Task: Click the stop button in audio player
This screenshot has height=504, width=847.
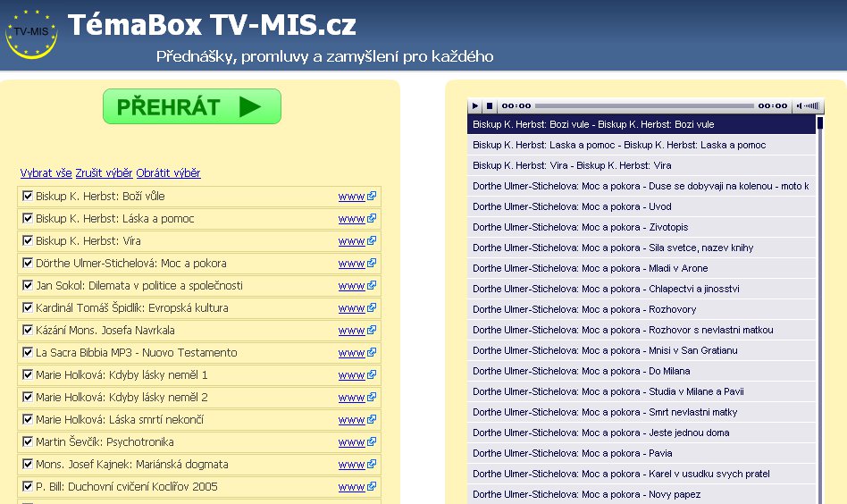Action: click(x=490, y=105)
